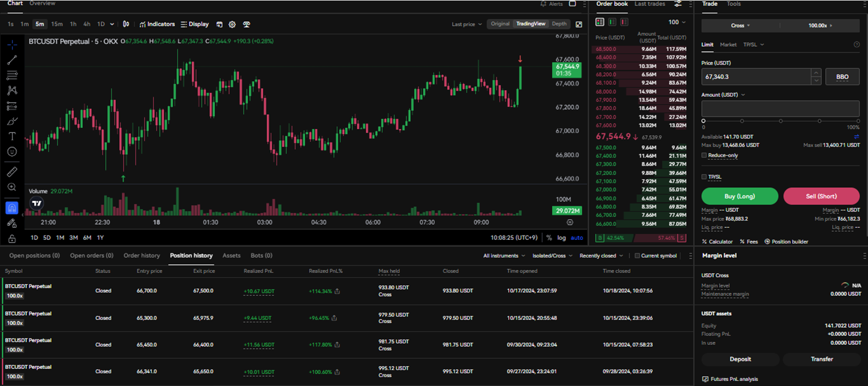868x386 pixels.
Task: Open the Last price dropdown
Action: (467, 24)
